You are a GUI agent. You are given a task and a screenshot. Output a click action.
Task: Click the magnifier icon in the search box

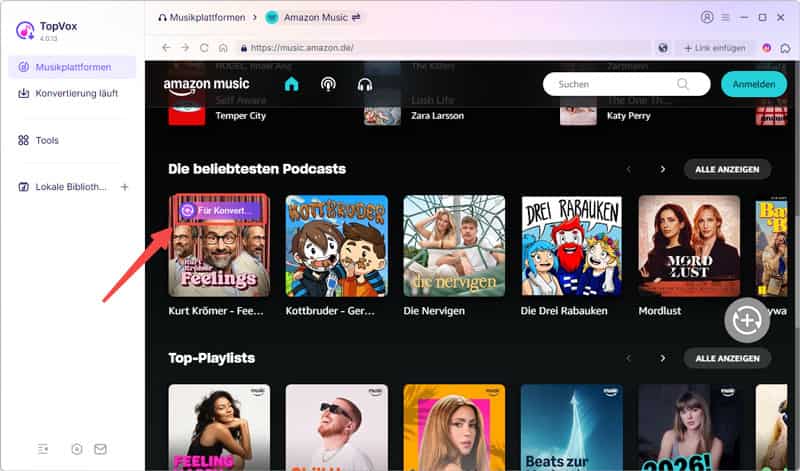[x=683, y=84]
